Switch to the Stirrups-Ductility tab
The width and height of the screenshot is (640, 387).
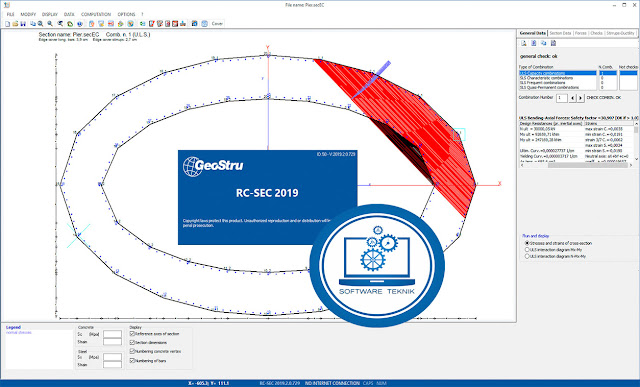pos(620,33)
